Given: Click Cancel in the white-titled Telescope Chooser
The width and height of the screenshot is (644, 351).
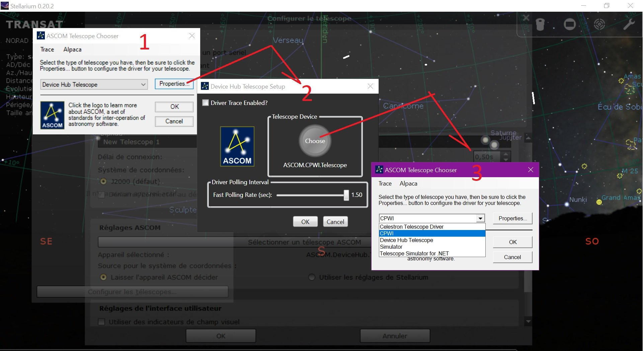Looking at the screenshot, I should (174, 121).
